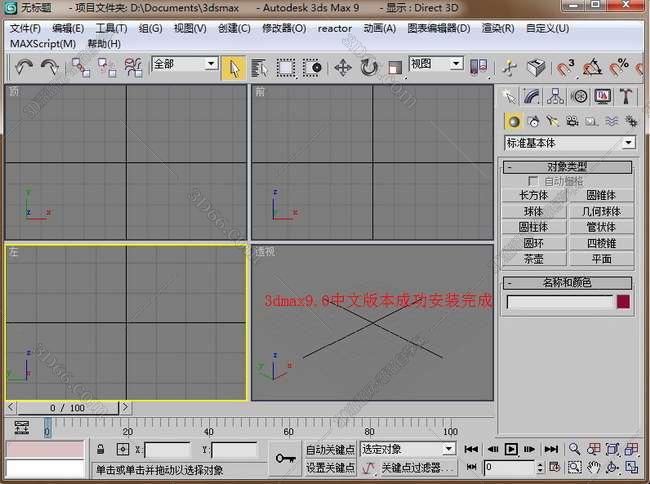The image size is (650, 484).
Task: Open the 视图 reference coordinate dropdown
Action: click(436, 63)
